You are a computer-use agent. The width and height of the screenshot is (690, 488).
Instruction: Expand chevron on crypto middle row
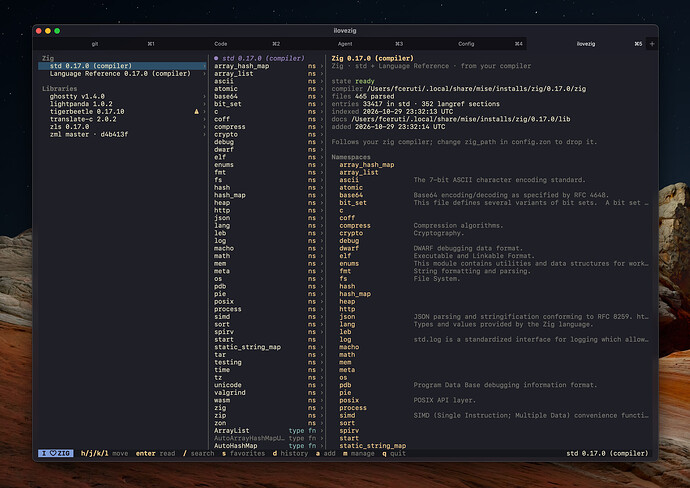[322, 134]
